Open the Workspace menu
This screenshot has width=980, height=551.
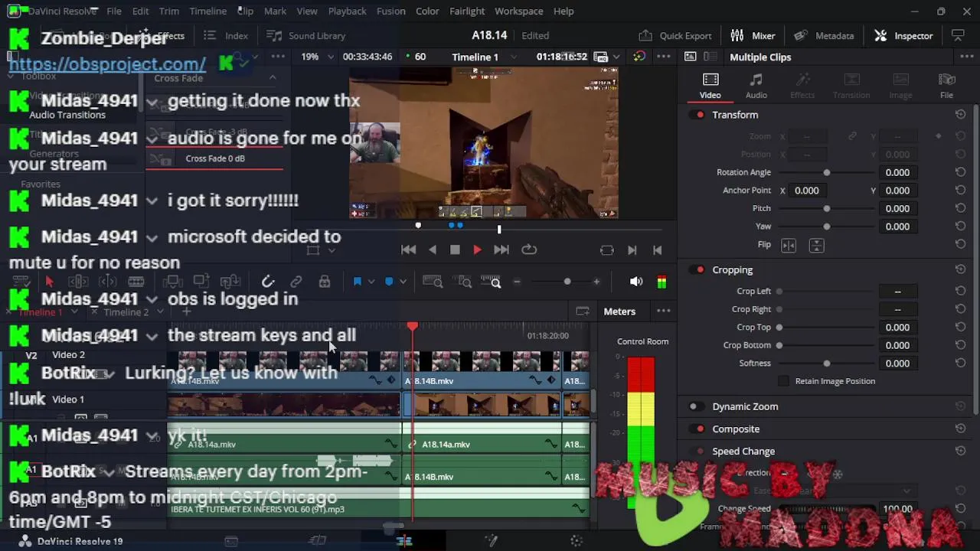(518, 11)
